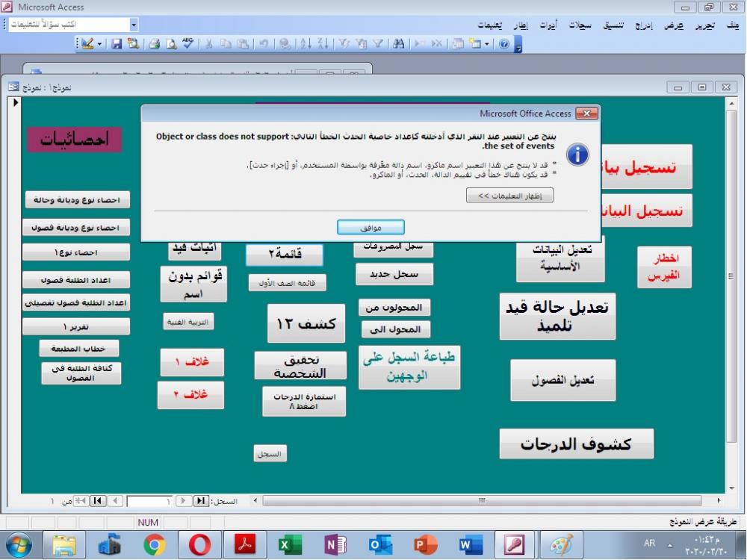Click the سجل جديد button
This screenshot has height=560, width=747.
(394, 274)
